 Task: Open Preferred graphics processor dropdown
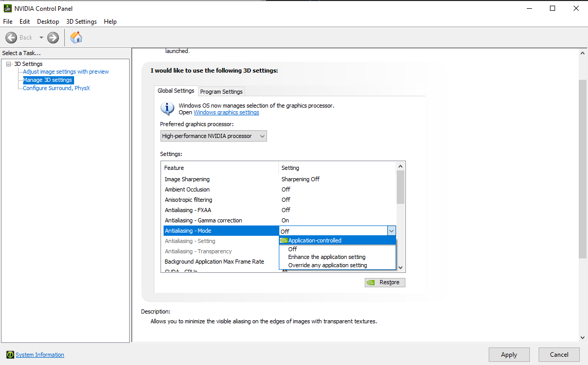click(213, 136)
